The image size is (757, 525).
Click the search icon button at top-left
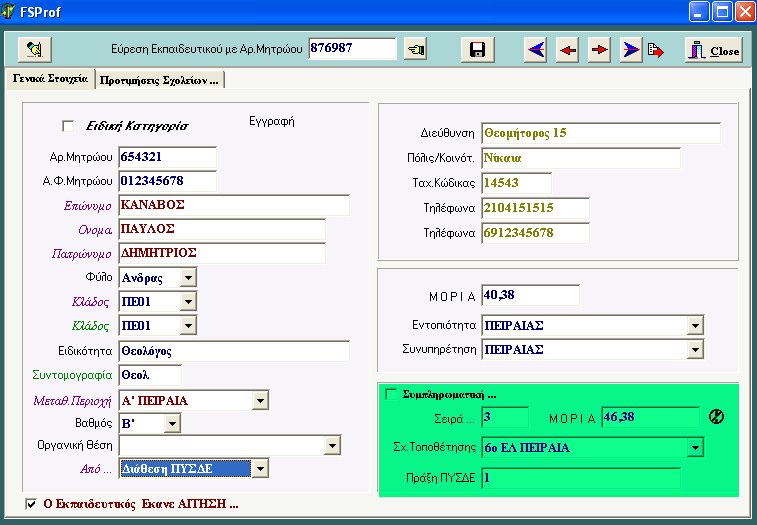click(35, 49)
